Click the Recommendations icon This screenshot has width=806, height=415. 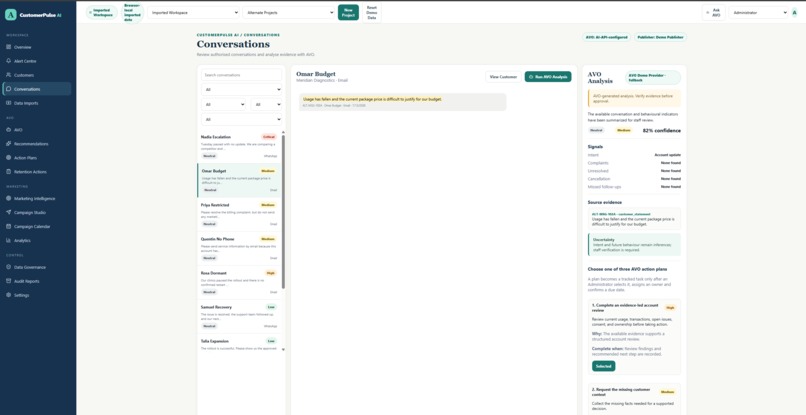[x=9, y=144]
